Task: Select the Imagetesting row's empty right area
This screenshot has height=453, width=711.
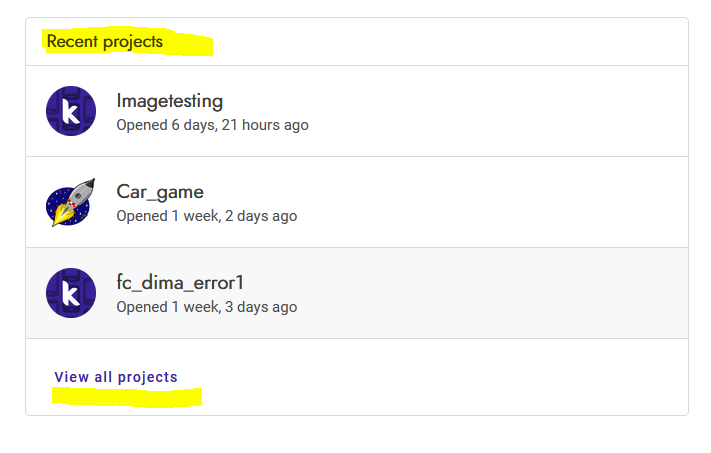Action: (x=497, y=111)
